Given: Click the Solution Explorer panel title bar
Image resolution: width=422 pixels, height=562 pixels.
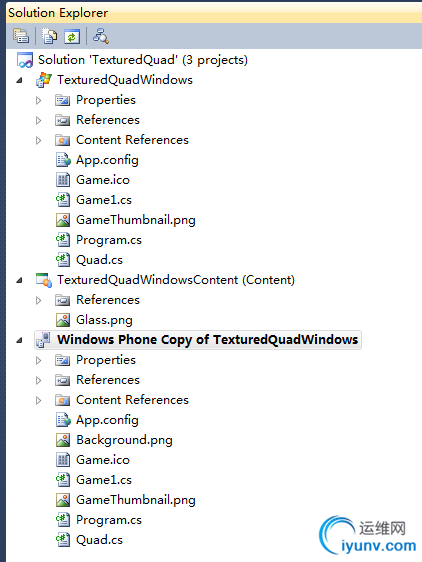Looking at the screenshot, I should [214, 13].
